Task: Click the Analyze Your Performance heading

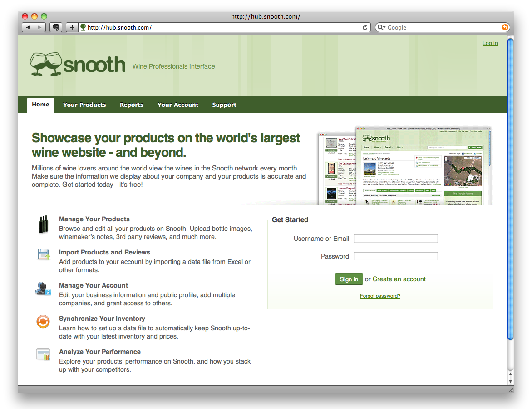Action: pyautogui.click(x=100, y=352)
